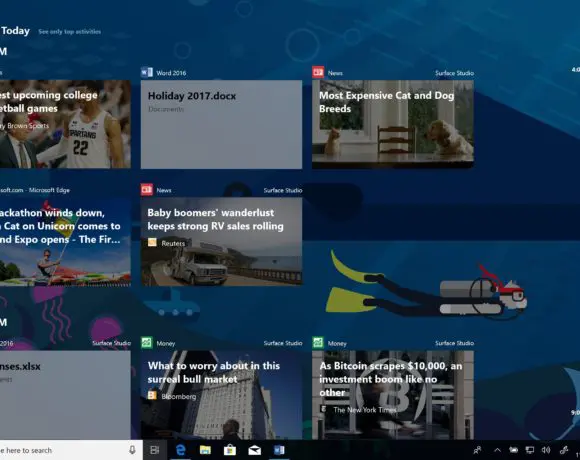
Task: Open the surreal bull market card
Action: coord(221,395)
